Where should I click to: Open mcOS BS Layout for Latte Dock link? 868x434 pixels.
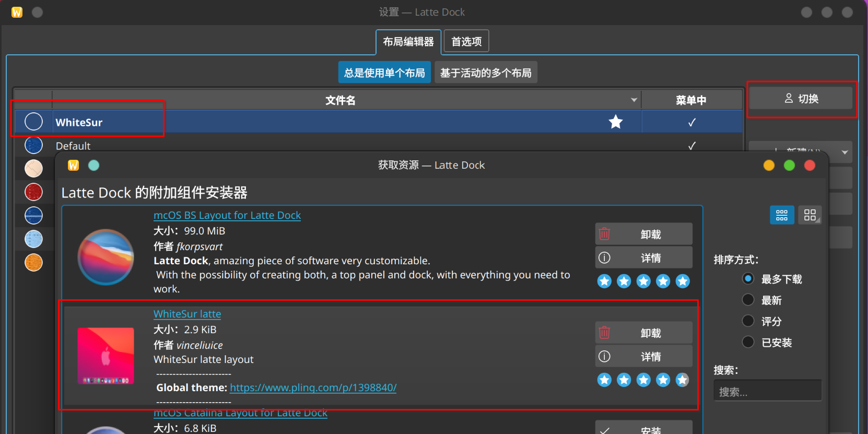point(227,215)
